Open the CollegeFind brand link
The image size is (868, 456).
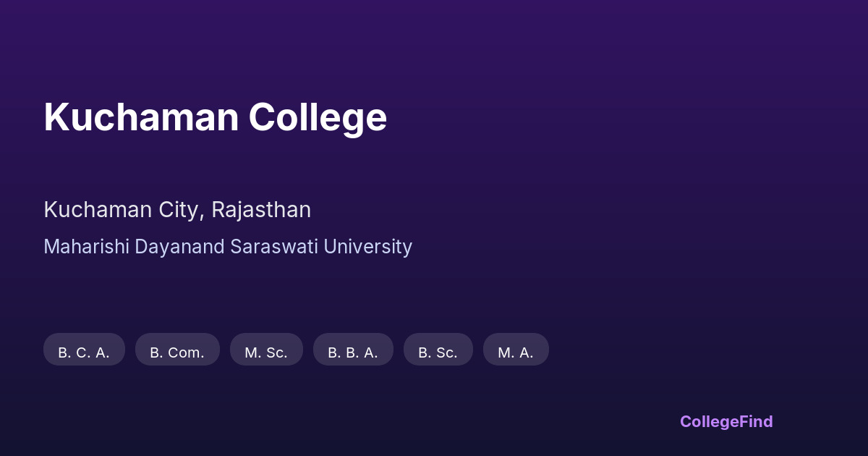[x=726, y=421]
